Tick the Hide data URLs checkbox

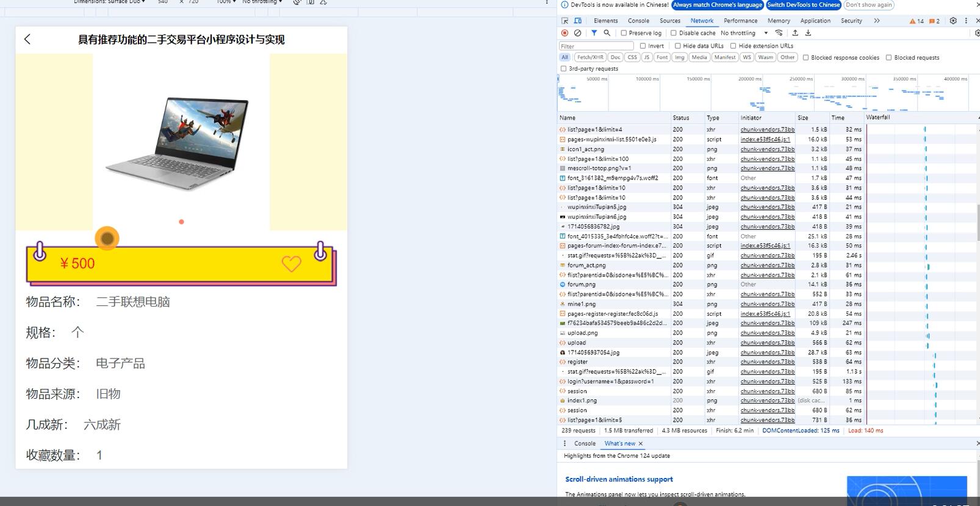click(x=677, y=46)
